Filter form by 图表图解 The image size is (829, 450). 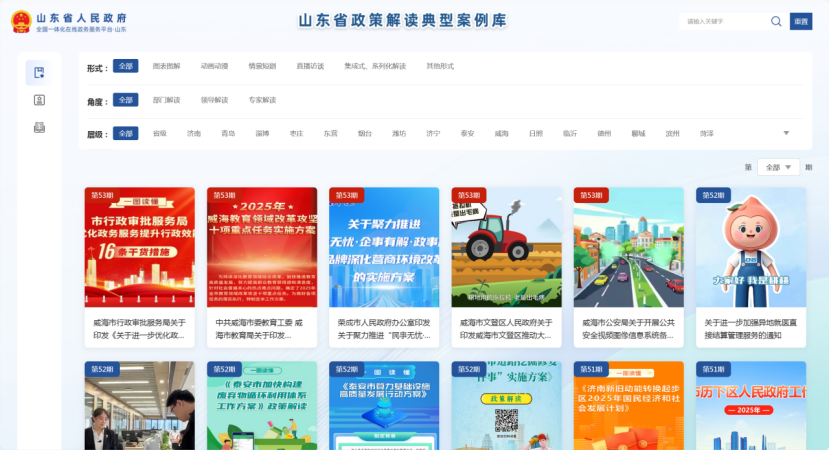pyautogui.click(x=167, y=66)
